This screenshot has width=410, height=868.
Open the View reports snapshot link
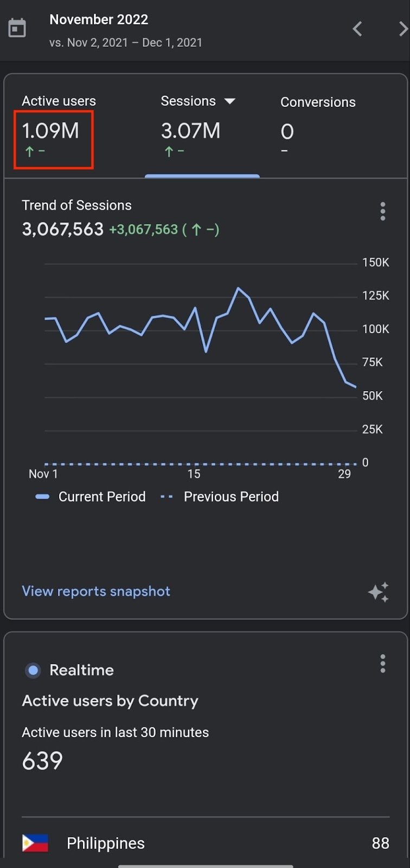[96, 591]
